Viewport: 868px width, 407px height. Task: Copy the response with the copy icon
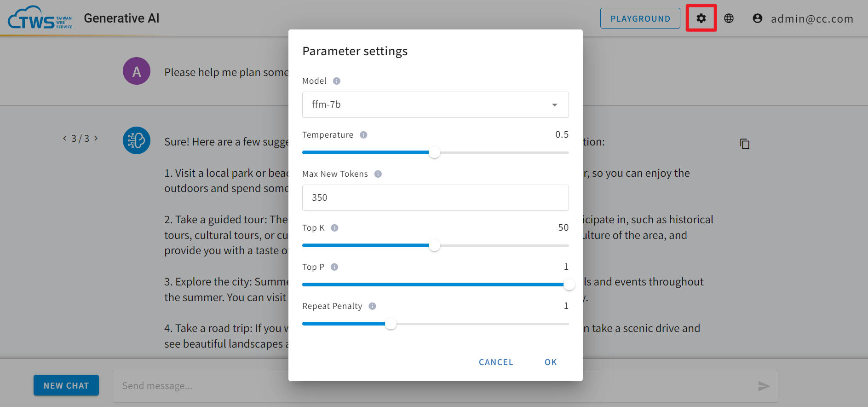[x=745, y=144]
